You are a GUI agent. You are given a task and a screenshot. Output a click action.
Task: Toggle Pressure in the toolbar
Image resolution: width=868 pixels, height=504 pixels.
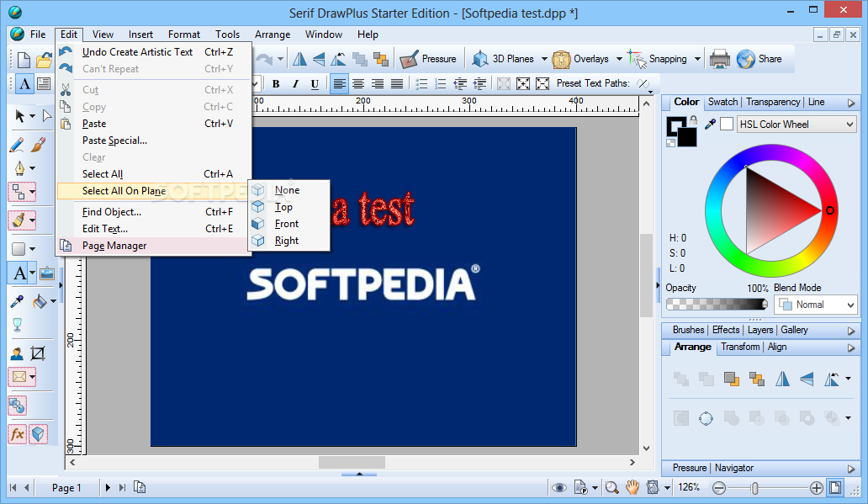point(428,59)
